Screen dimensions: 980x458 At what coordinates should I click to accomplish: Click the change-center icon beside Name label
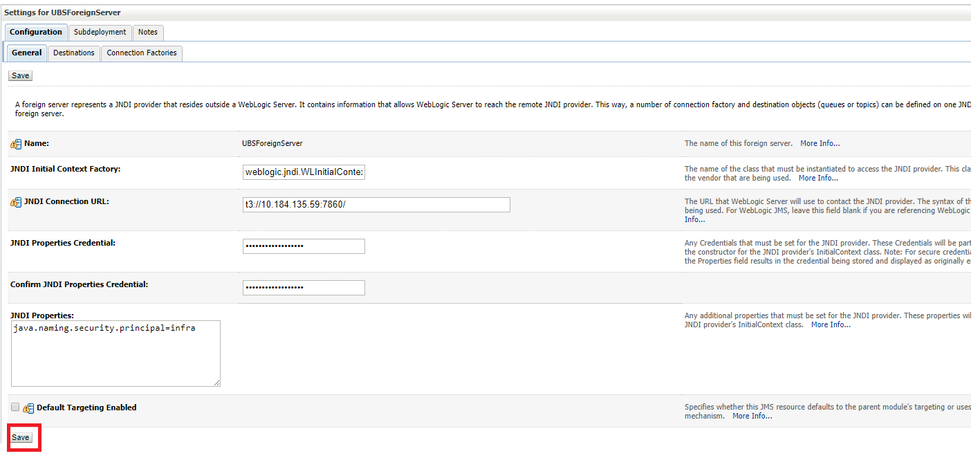click(16, 144)
